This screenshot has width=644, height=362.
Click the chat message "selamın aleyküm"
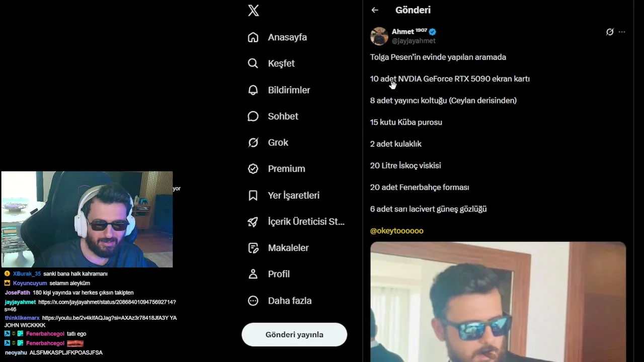pos(69,283)
